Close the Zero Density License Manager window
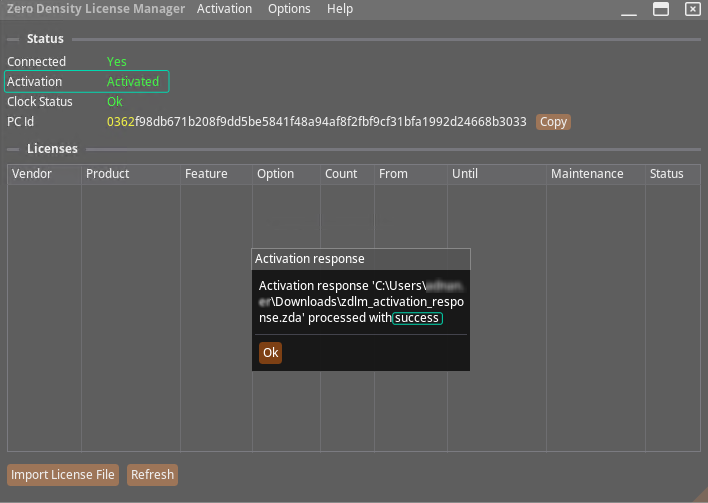Viewport: 708px width, 503px height. coord(692,9)
